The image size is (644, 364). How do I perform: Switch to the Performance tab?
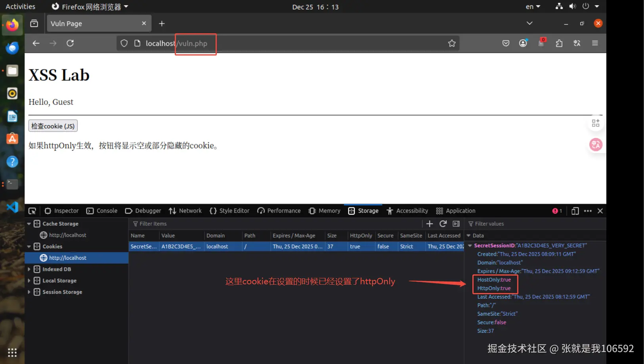click(279, 211)
